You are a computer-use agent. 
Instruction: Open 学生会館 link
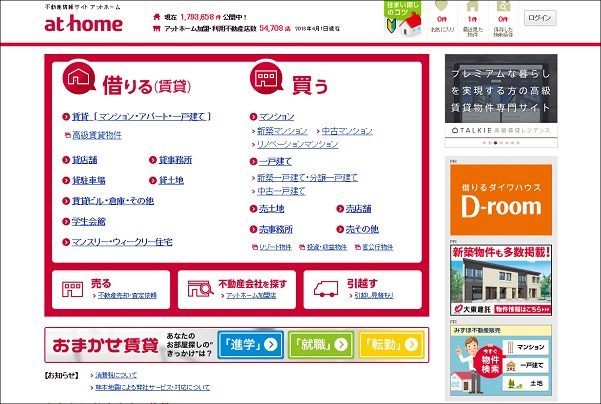coord(89,222)
